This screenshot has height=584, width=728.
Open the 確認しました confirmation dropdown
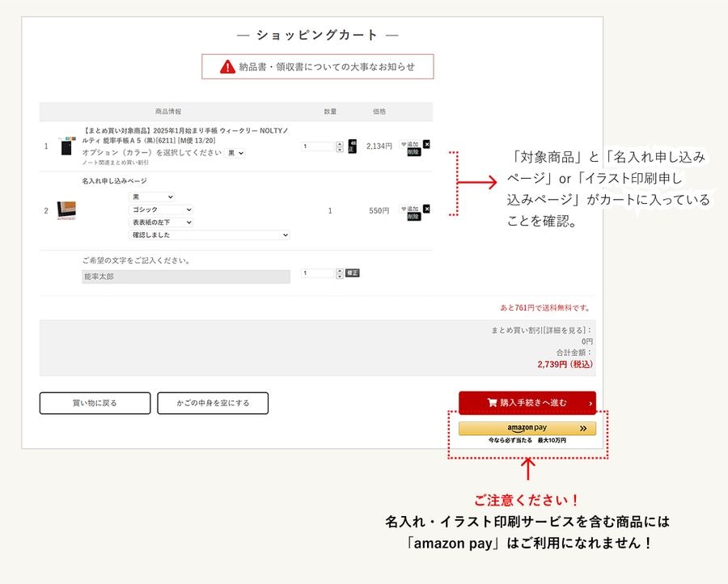tap(209, 235)
